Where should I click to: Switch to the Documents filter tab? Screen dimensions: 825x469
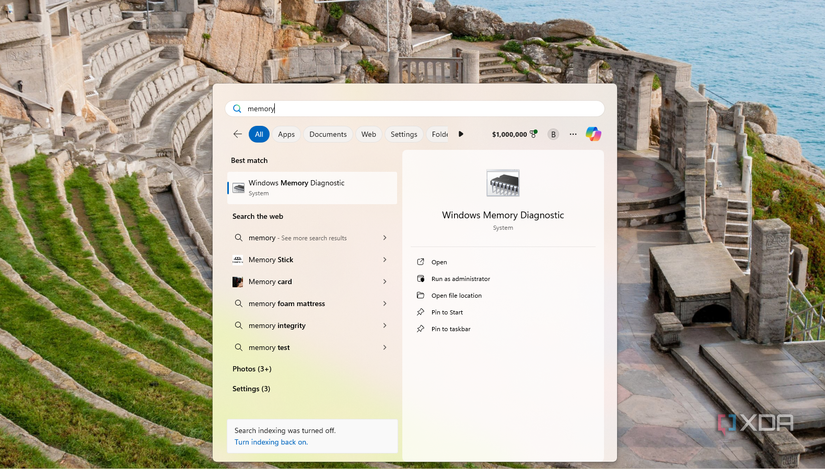[328, 134]
